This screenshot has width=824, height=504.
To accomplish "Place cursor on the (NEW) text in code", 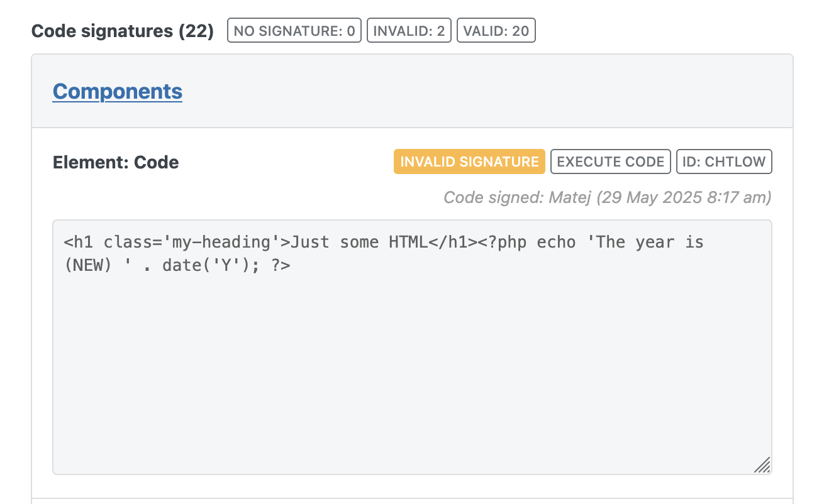I will pos(88,265).
